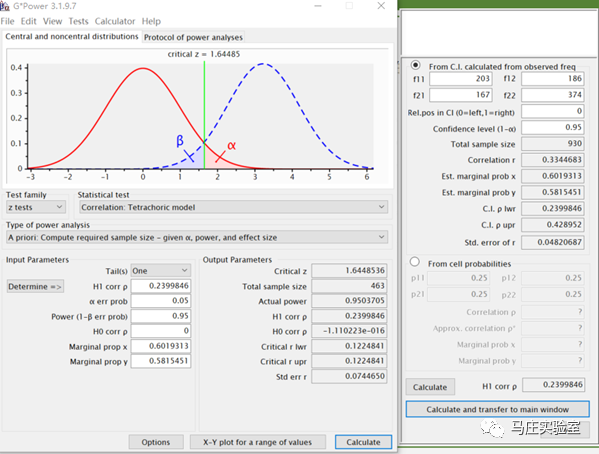Switch to Protocol of power analyses tab

[193, 37]
